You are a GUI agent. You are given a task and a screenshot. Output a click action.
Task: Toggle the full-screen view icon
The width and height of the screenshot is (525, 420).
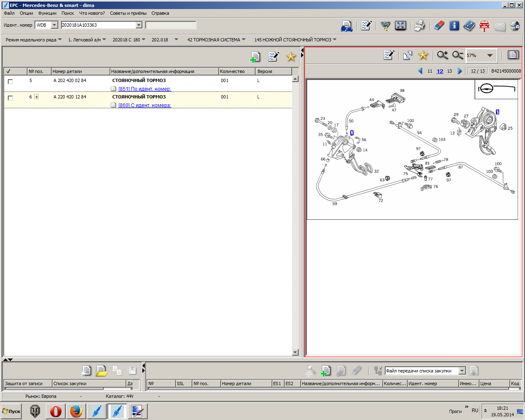coord(400,25)
